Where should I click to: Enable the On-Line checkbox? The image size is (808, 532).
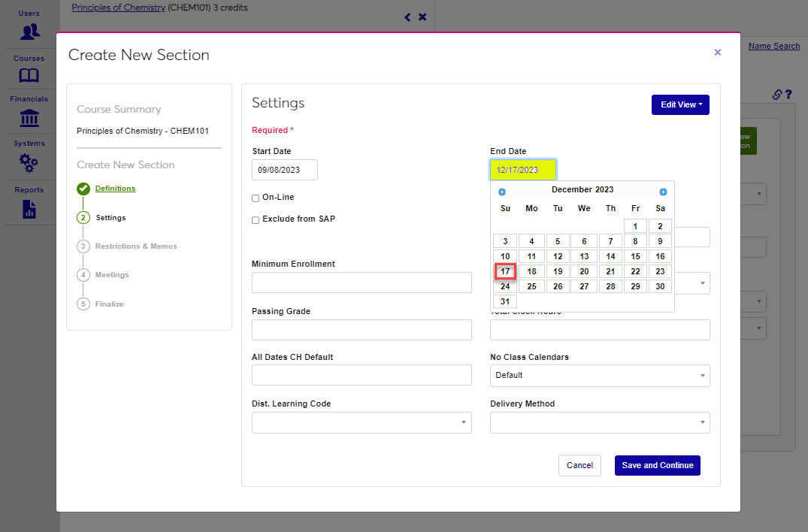[256, 198]
